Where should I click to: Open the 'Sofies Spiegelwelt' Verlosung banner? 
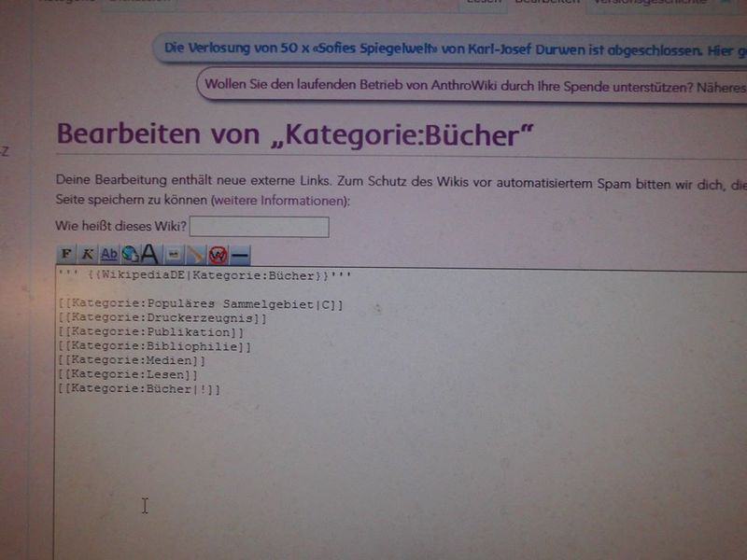point(450,49)
